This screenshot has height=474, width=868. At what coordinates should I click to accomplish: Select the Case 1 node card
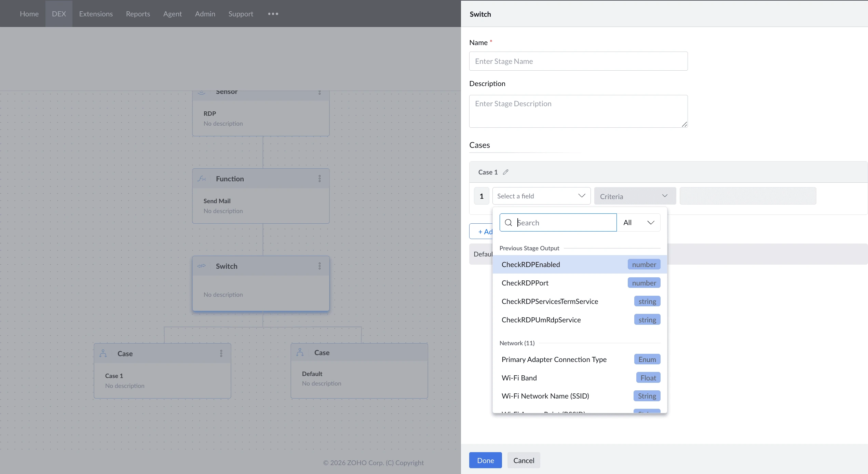tap(162, 371)
